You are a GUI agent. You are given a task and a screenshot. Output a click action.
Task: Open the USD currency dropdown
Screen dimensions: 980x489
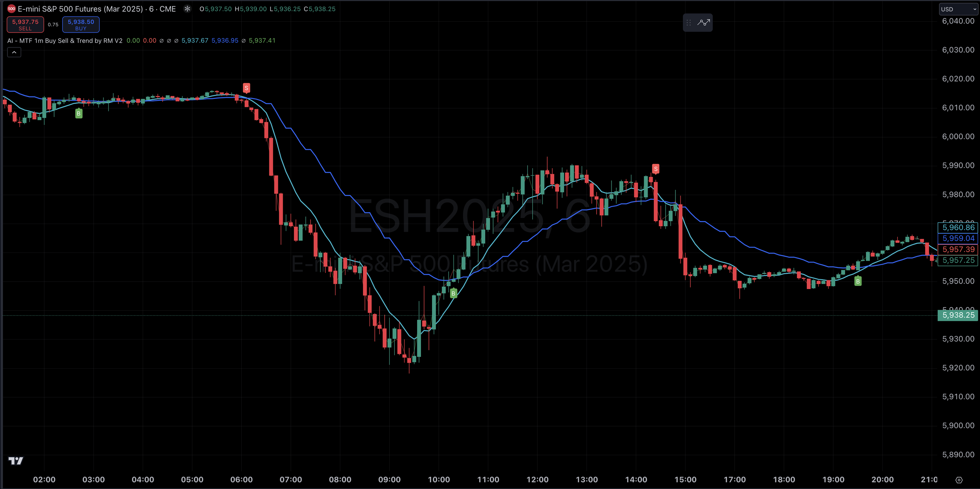(958, 9)
